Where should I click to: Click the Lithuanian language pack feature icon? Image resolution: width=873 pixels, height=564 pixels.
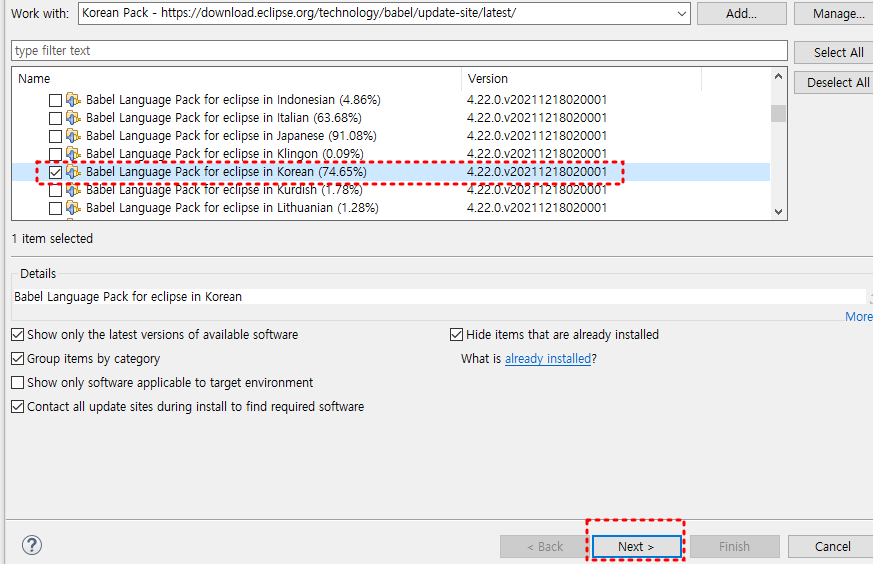tap(73, 208)
